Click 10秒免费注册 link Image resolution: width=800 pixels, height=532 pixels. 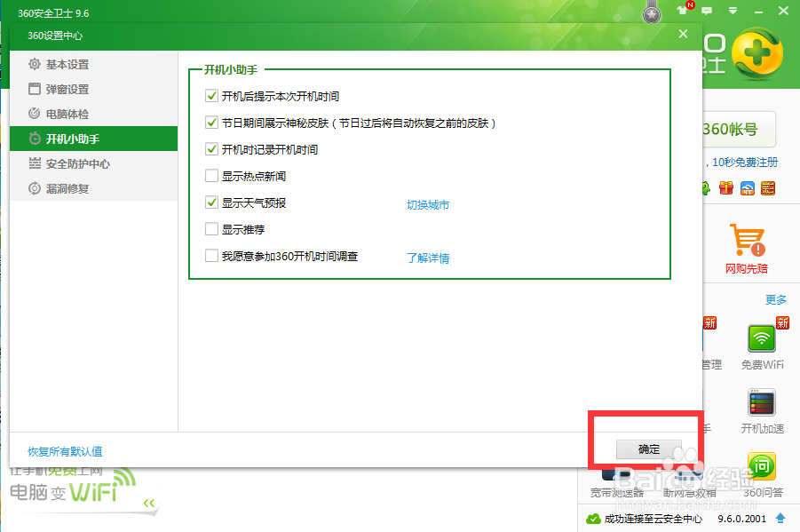(745, 162)
